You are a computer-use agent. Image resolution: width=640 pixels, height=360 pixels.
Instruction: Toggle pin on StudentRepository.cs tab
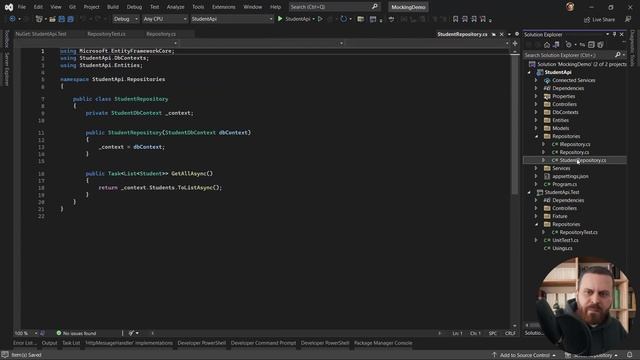[494, 34]
